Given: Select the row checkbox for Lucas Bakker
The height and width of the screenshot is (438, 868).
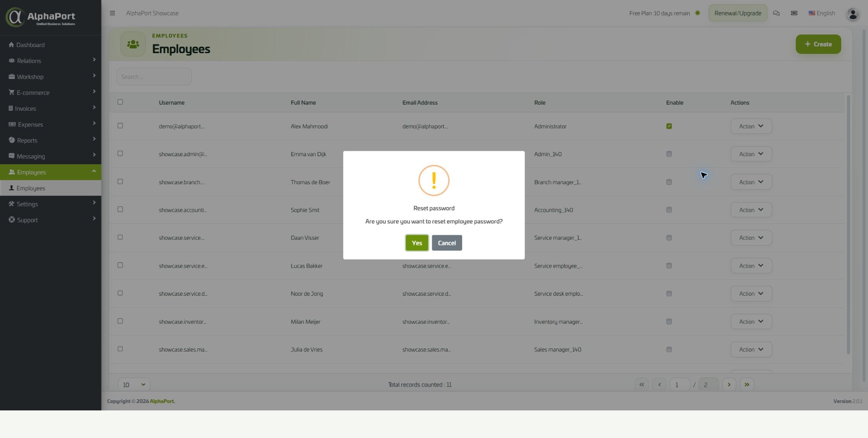Looking at the screenshot, I should coord(120,265).
